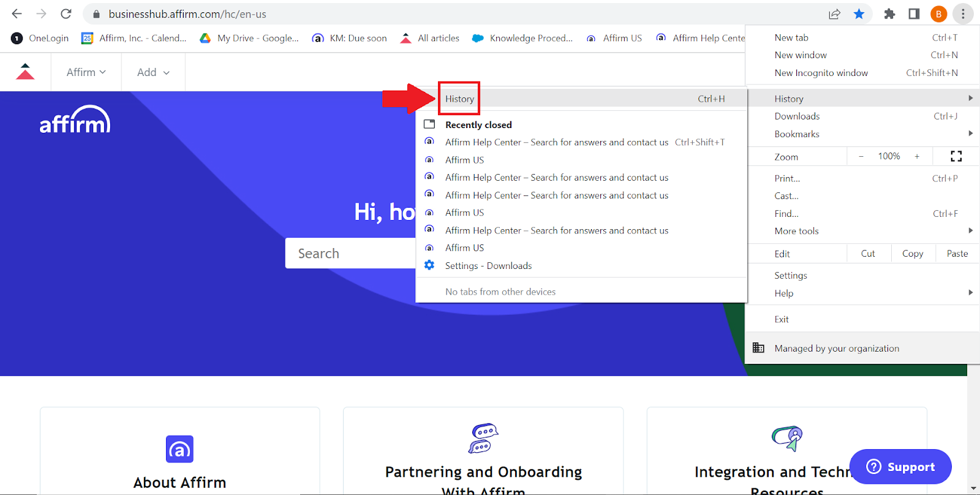Click the white affirm logo
Image resolution: width=980 pixels, height=495 pixels.
pyautogui.click(x=75, y=119)
